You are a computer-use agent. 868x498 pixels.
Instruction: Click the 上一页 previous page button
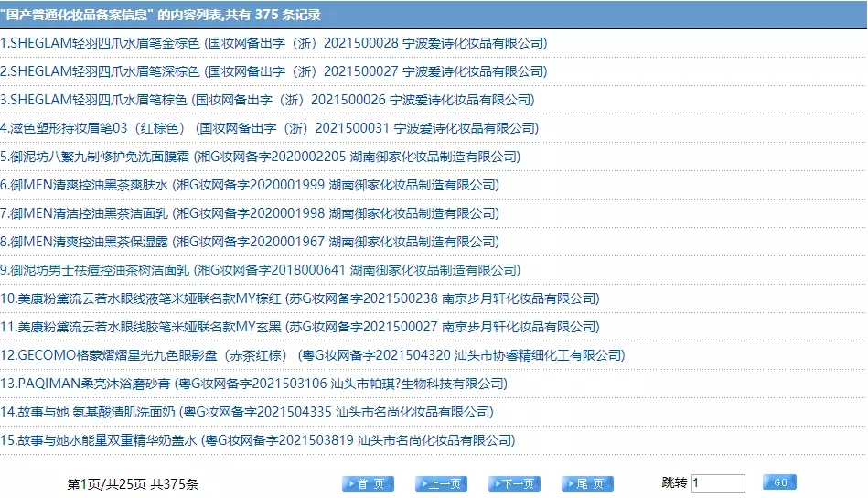click(x=441, y=483)
